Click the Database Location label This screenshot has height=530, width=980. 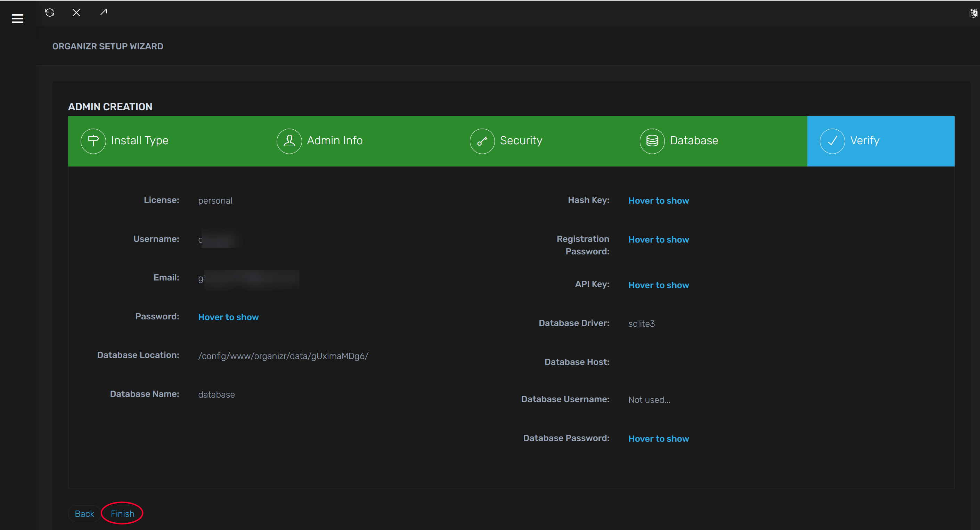(138, 355)
